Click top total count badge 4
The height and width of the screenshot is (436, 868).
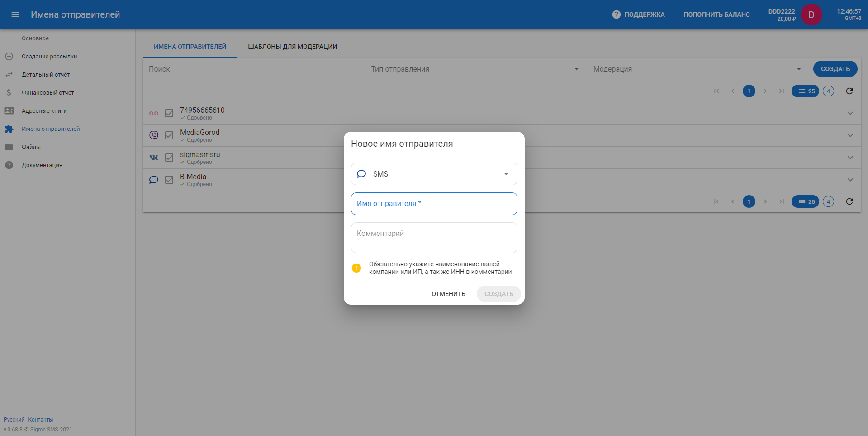(x=828, y=91)
